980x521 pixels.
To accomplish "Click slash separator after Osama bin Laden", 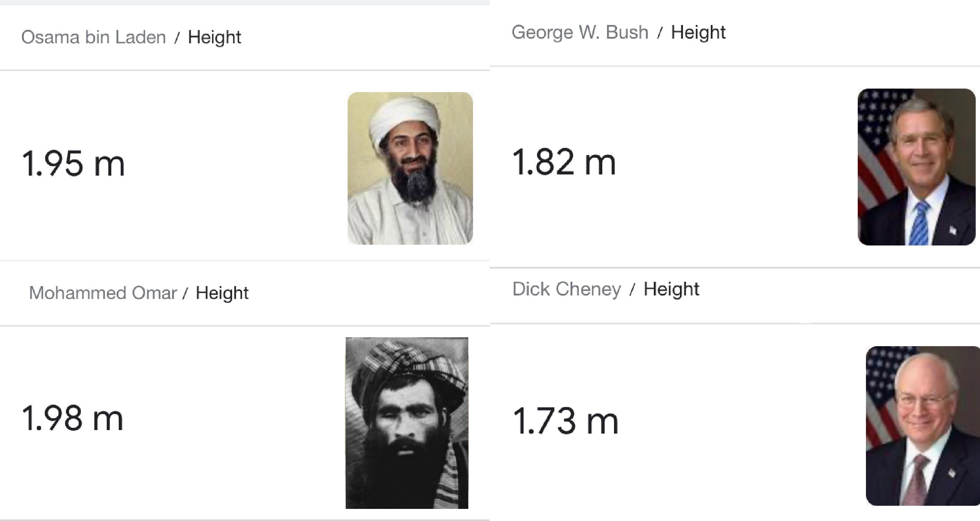I will point(177,38).
